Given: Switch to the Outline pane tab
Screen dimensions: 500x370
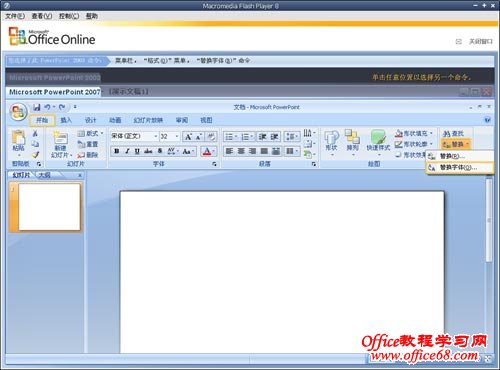Looking at the screenshot, I should coord(44,175).
